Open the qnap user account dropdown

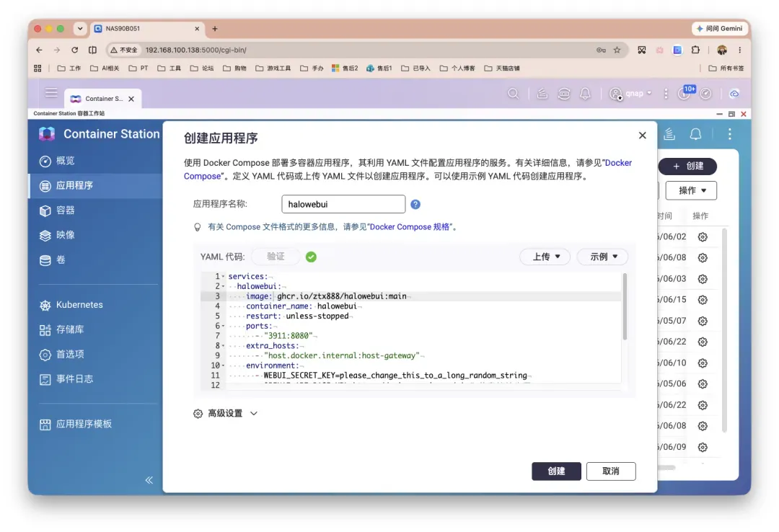(x=630, y=94)
